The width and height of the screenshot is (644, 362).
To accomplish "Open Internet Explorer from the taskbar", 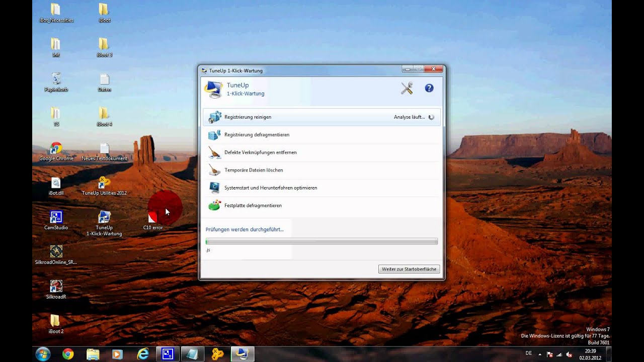I will coord(143,354).
